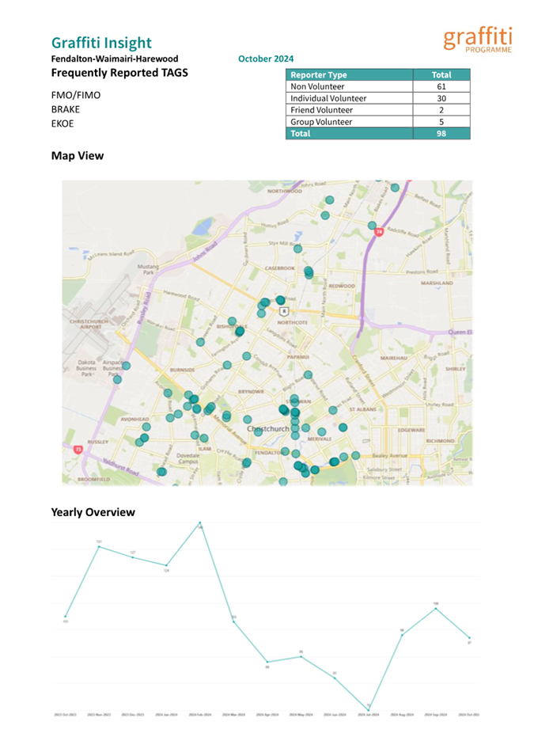Click the Nov 2023 data point labeled 131

(x=99, y=547)
